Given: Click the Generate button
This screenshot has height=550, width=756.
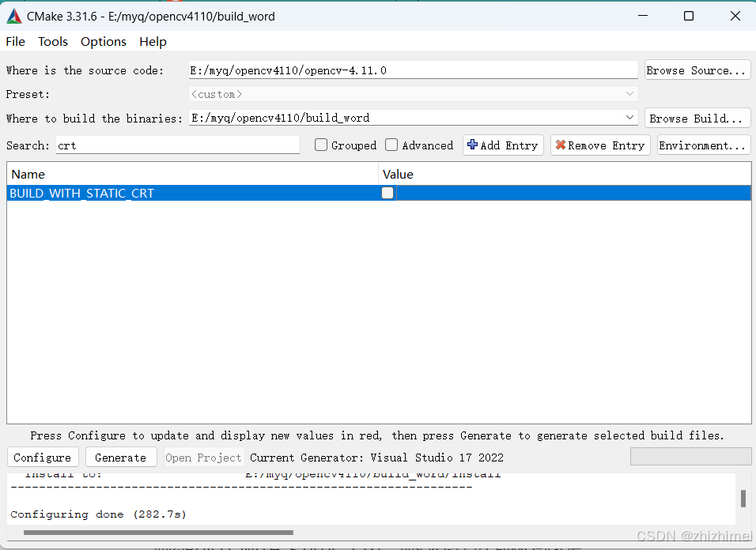Looking at the screenshot, I should pyautogui.click(x=121, y=457).
